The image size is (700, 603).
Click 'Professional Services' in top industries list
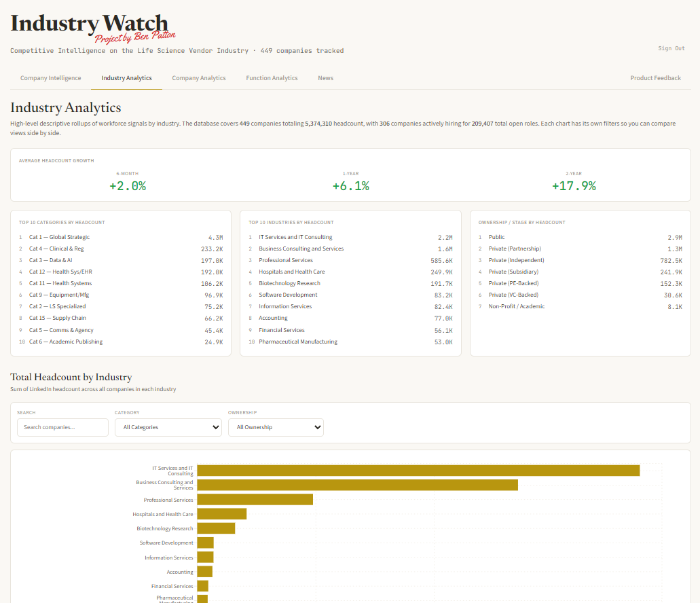point(350,260)
